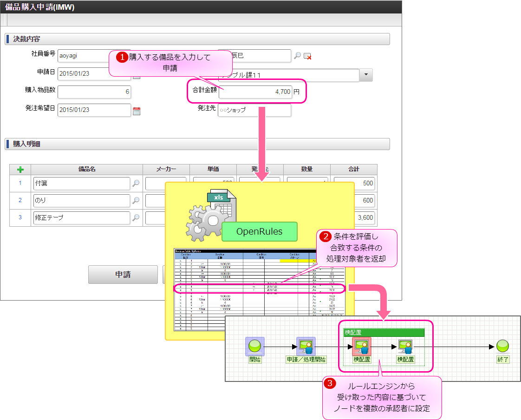
Task: Click row number 3 in detail table
Action: (20, 217)
